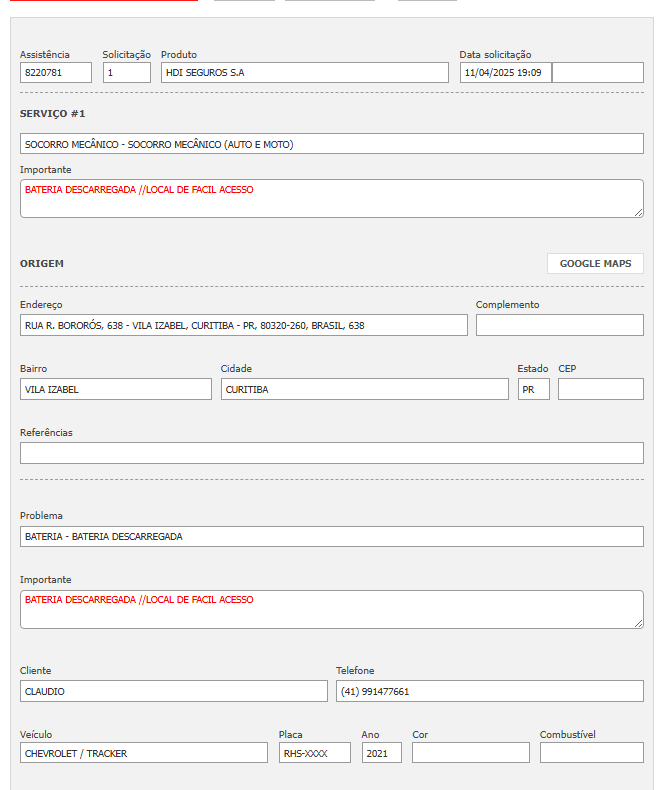Click the Assistência field showing 8220781
658x790 pixels.
pos(56,73)
